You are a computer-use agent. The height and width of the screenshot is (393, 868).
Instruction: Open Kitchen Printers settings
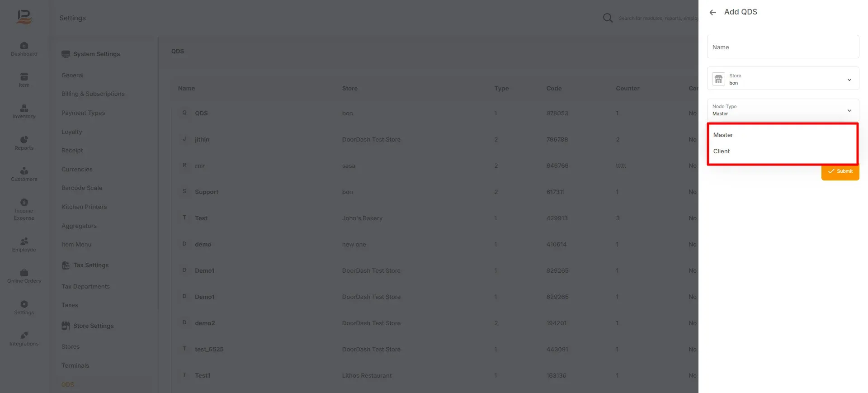pyautogui.click(x=84, y=207)
